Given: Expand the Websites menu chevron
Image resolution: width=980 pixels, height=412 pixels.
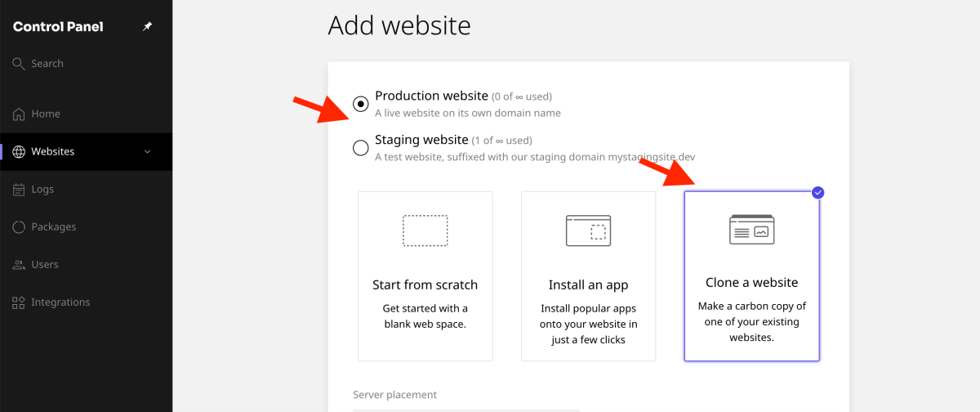Looking at the screenshot, I should pos(148,152).
